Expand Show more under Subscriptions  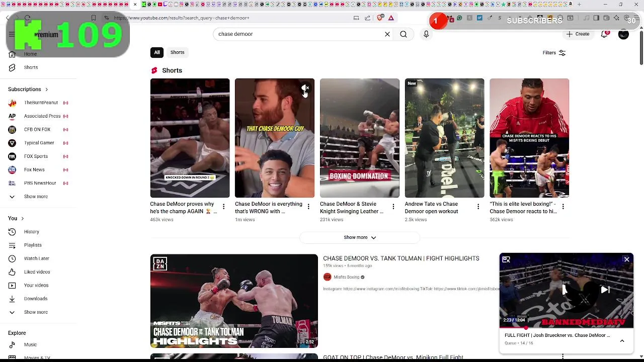point(36,197)
